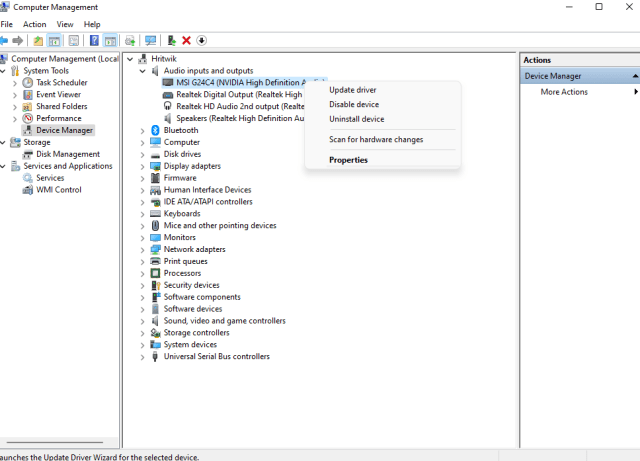Click the back arrow in the toolbar
Image resolution: width=640 pixels, height=461 pixels.
tap(5, 41)
